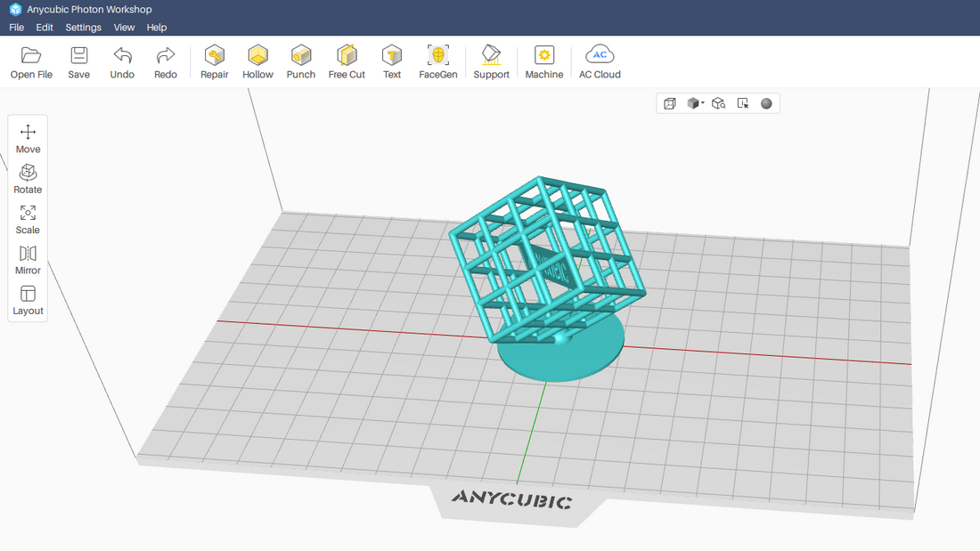The height and width of the screenshot is (551, 980).
Task: Expand the shading mode dropdown arrow
Action: tap(703, 101)
